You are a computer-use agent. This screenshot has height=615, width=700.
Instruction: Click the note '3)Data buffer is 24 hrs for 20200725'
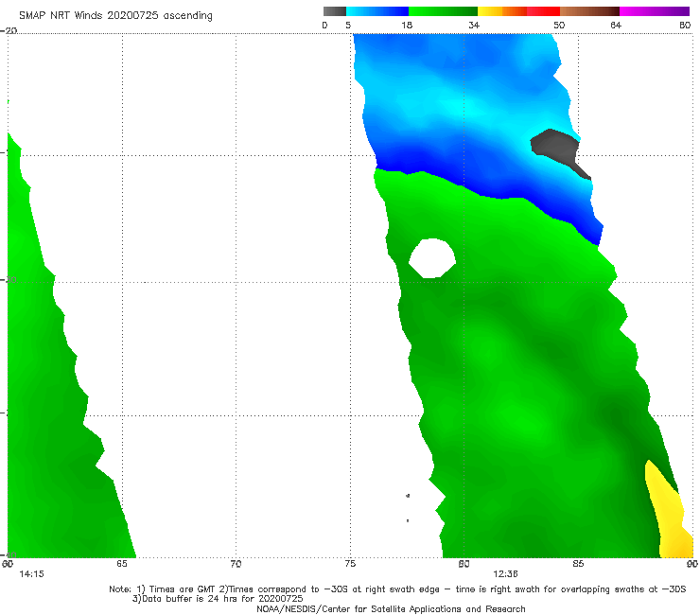point(218,599)
